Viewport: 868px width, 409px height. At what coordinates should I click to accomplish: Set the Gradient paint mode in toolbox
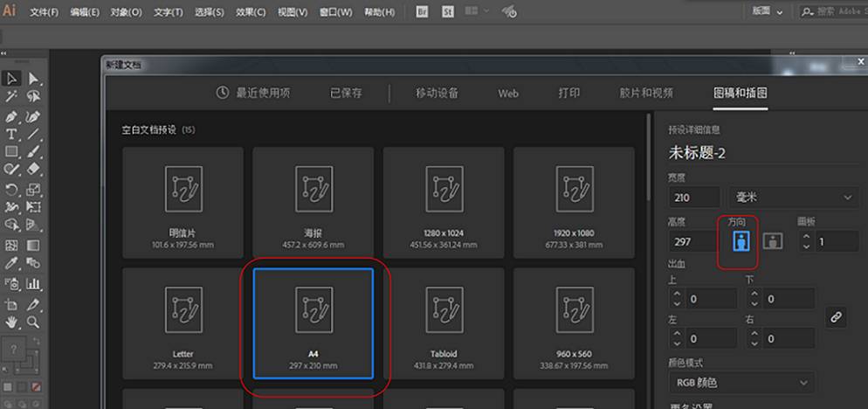[22, 387]
